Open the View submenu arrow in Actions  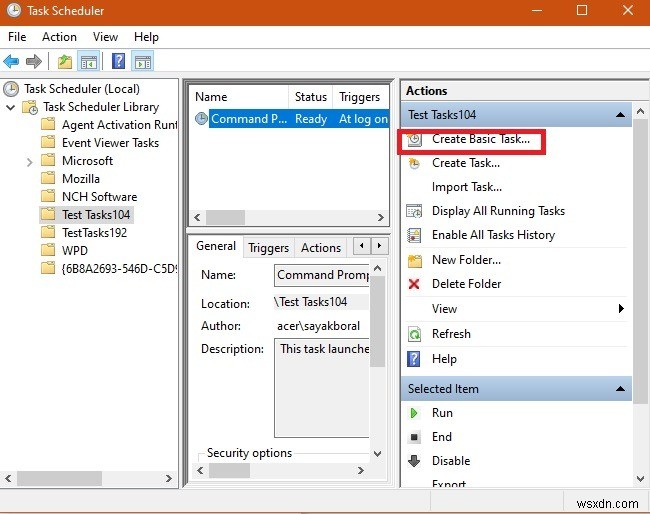[x=621, y=308]
